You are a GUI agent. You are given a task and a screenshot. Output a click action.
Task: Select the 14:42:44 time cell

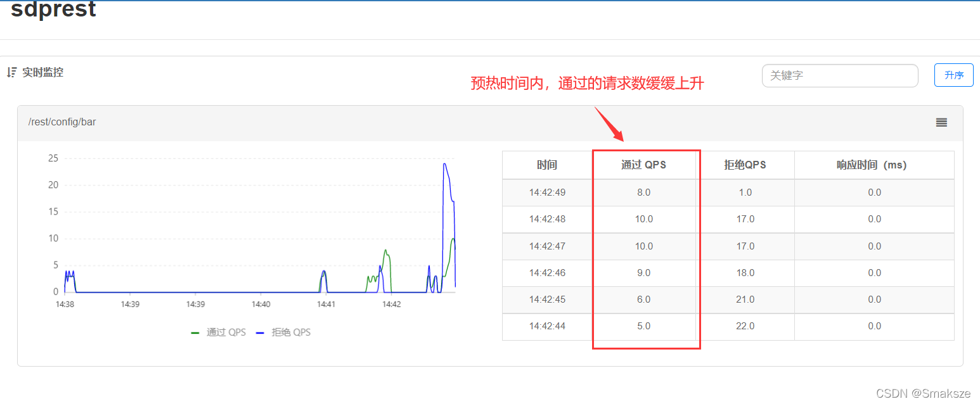pyautogui.click(x=547, y=326)
